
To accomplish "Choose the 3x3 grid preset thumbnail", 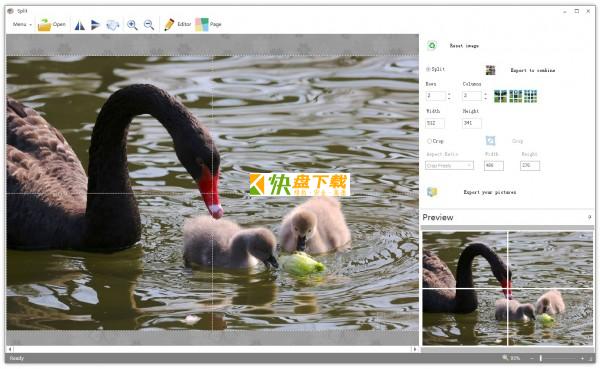I will [x=515, y=96].
